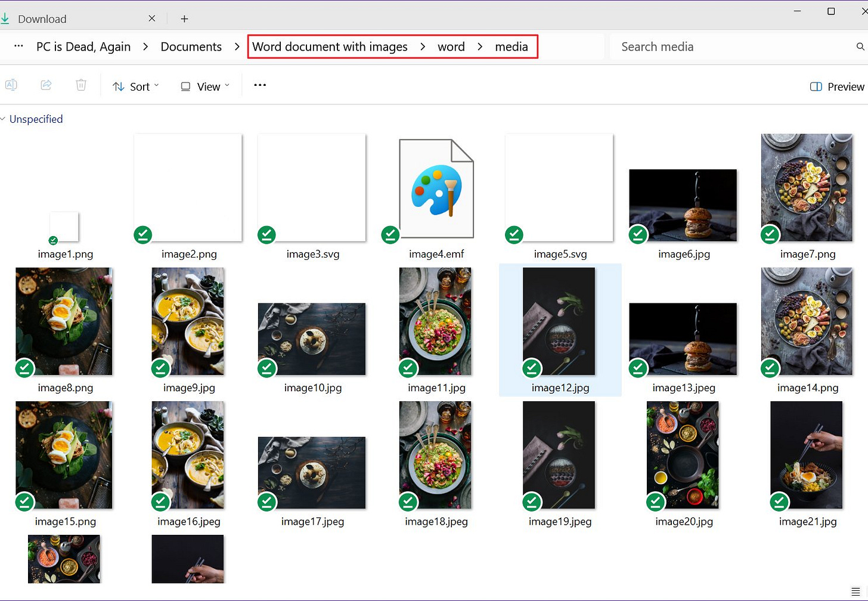868x601 pixels.
Task: Select image5.svg file
Action: tap(559, 187)
